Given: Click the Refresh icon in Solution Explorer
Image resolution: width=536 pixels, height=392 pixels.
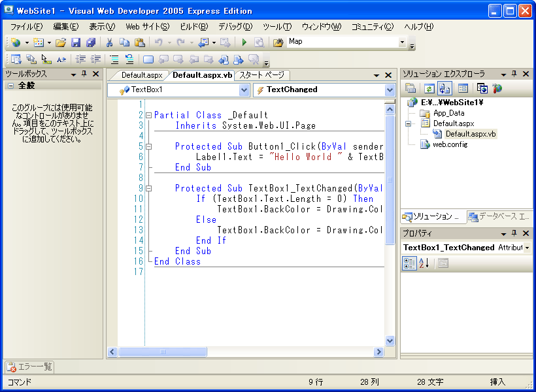Looking at the screenshot, I should pyautogui.click(x=429, y=88).
